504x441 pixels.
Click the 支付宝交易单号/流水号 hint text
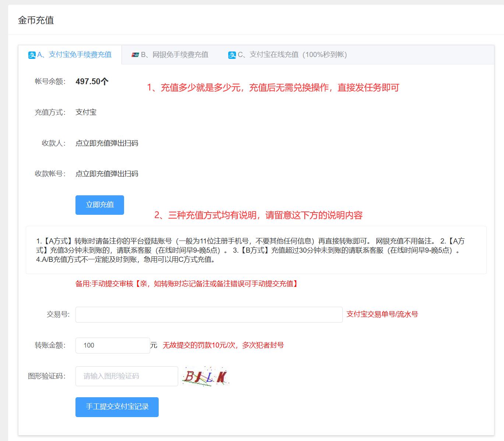[382, 314]
